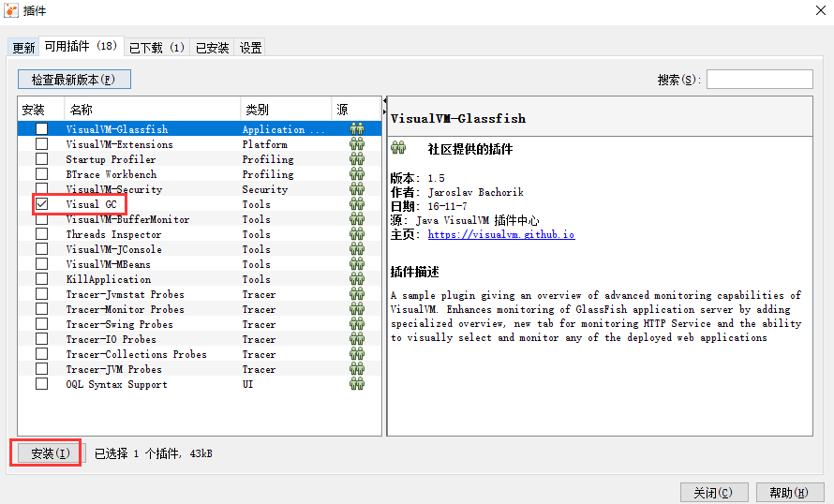Close the 插件 dialog window
The width and height of the screenshot is (834, 504).
[821, 10]
